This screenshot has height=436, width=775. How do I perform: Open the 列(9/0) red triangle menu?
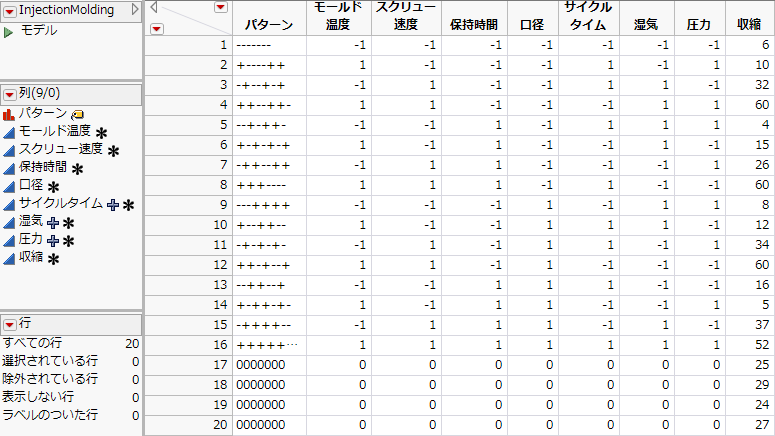pos(10,94)
